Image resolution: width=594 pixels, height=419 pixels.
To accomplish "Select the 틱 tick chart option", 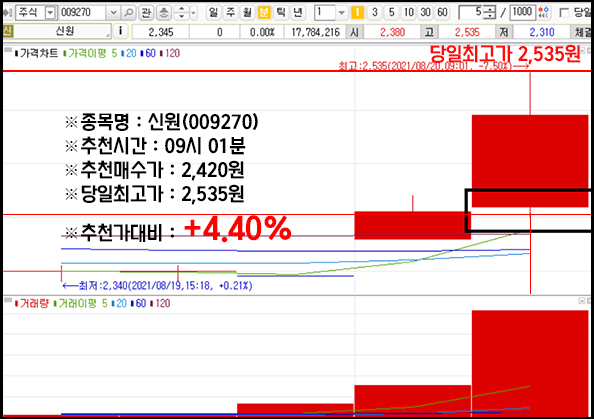I will (x=281, y=13).
